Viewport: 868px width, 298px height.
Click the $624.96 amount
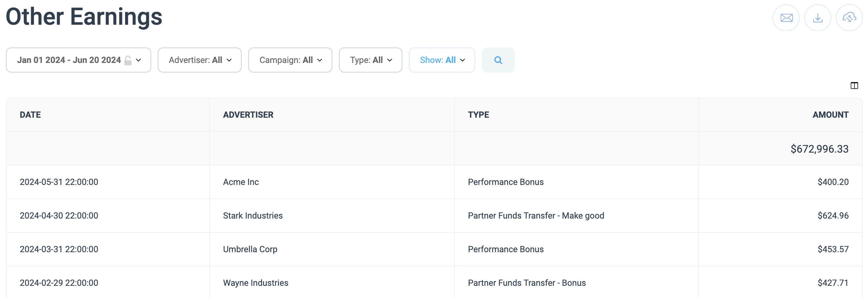pos(833,216)
